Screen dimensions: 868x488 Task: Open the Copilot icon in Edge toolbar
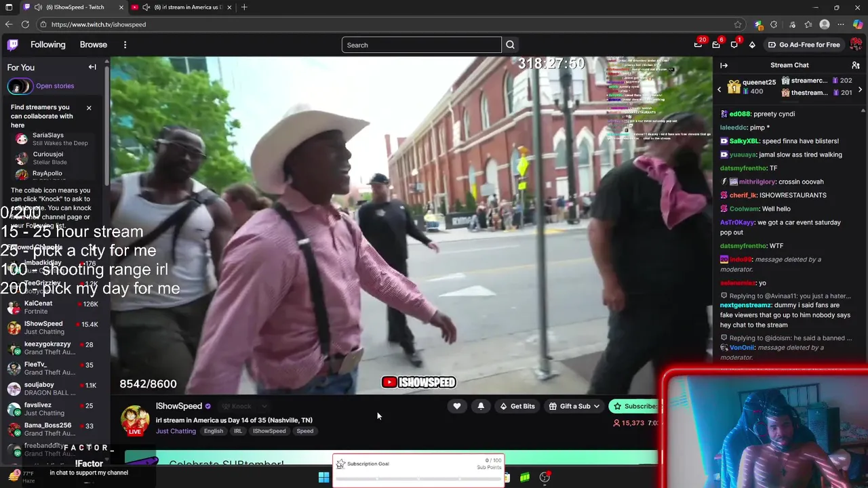click(858, 24)
